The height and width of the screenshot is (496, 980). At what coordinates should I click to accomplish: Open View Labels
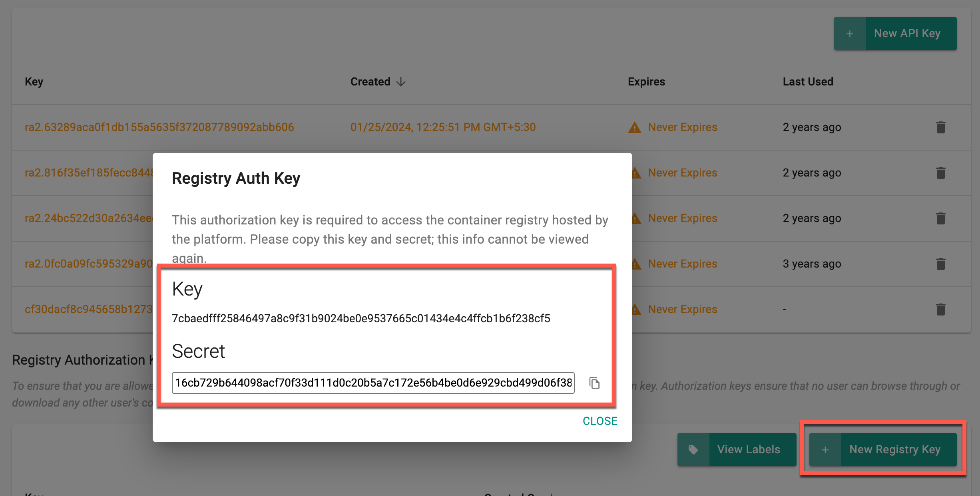click(x=748, y=450)
